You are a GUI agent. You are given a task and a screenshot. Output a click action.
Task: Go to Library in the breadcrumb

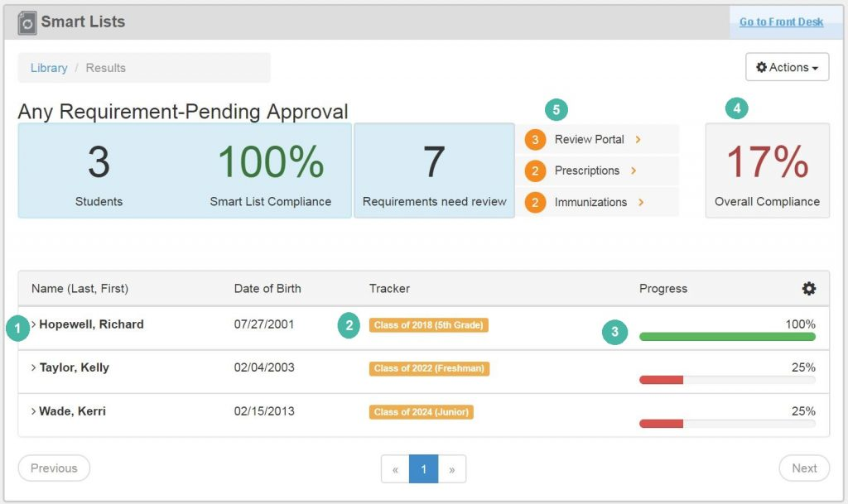[x=49, y=68]
